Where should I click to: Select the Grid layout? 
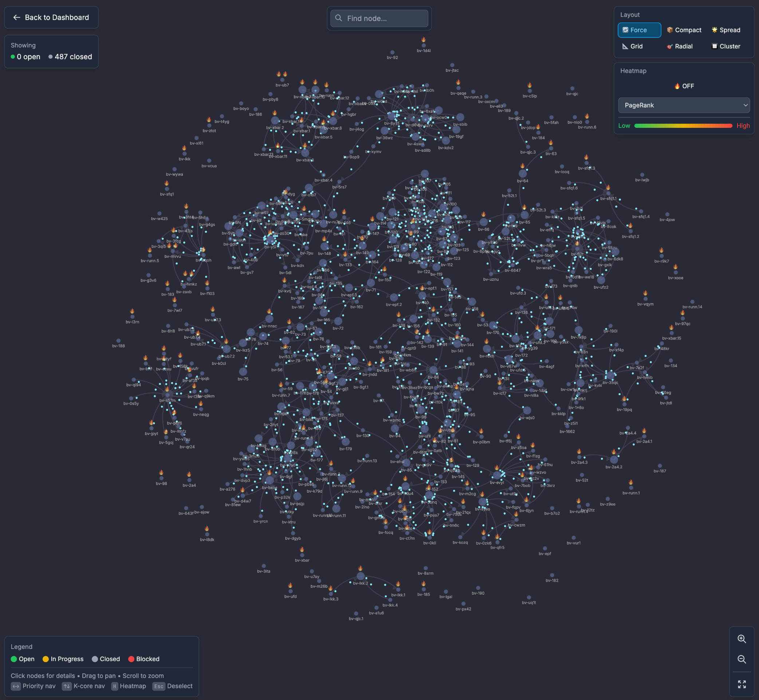(633, 46)
